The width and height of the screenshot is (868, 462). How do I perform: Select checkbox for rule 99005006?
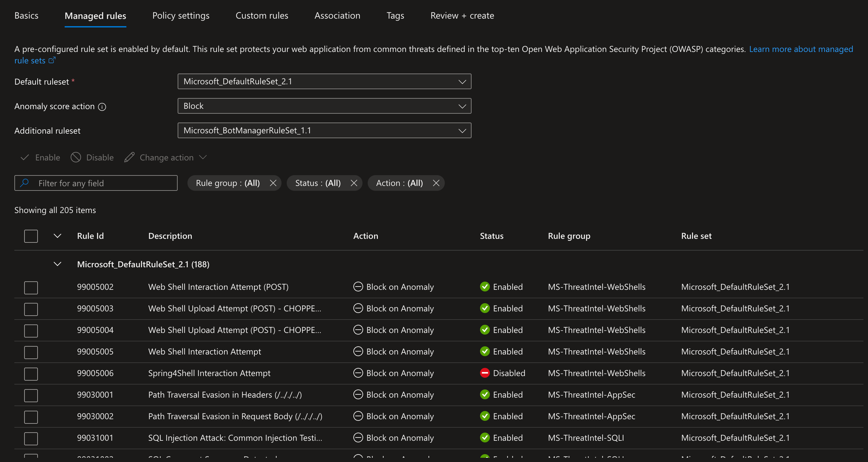(31, 374)
